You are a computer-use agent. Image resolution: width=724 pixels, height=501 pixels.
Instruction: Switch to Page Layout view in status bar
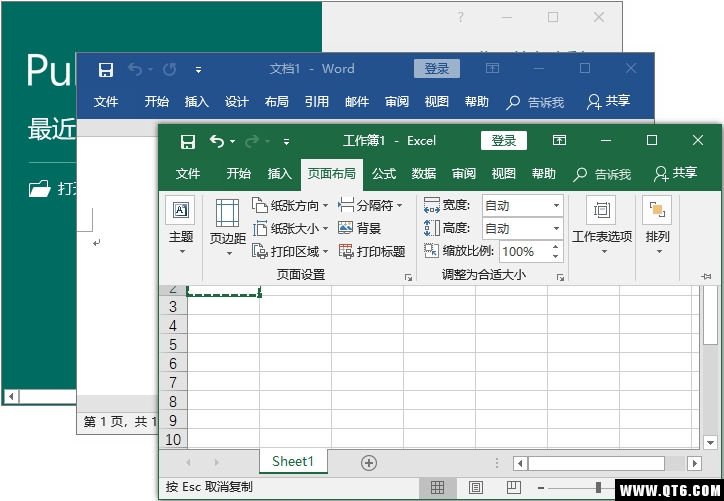pos(476,487)
